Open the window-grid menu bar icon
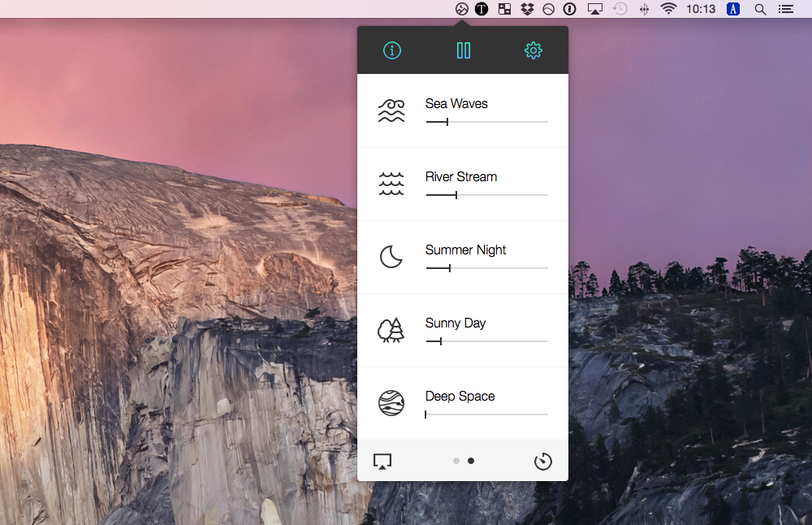This screenshot has width=812, height=525. pyautogui.click(x=504, y=9)
